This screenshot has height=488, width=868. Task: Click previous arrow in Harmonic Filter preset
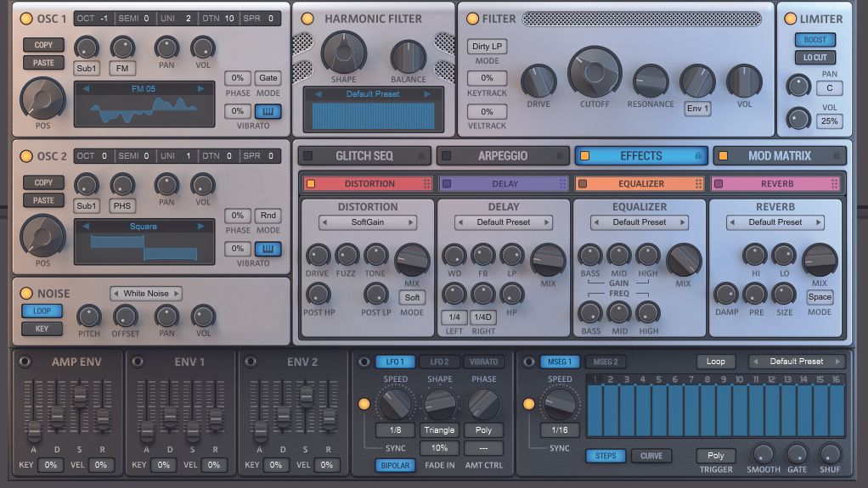tap(318, 94)
